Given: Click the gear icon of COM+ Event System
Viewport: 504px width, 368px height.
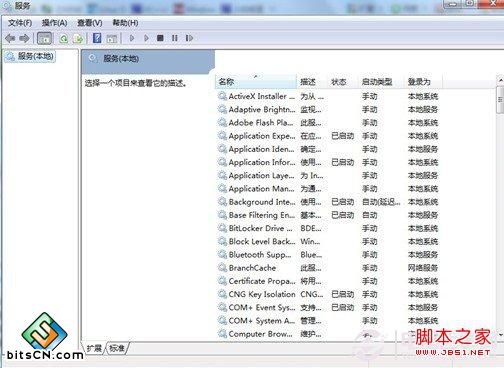Looking at the screenshot, I should [x=222, y=307].
